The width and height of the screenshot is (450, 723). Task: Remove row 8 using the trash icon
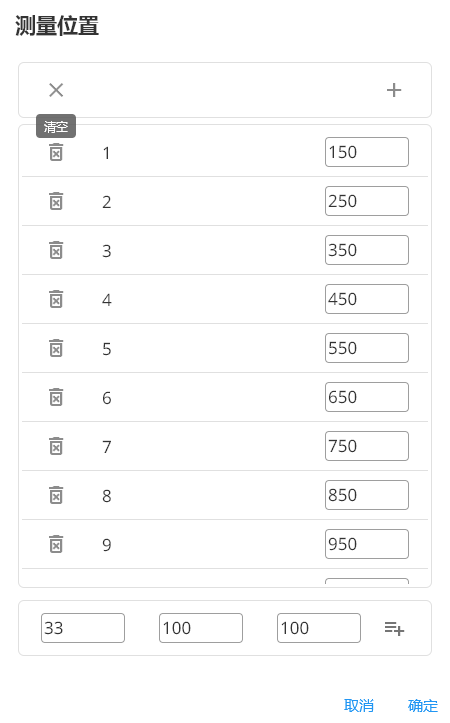(56, 495)
